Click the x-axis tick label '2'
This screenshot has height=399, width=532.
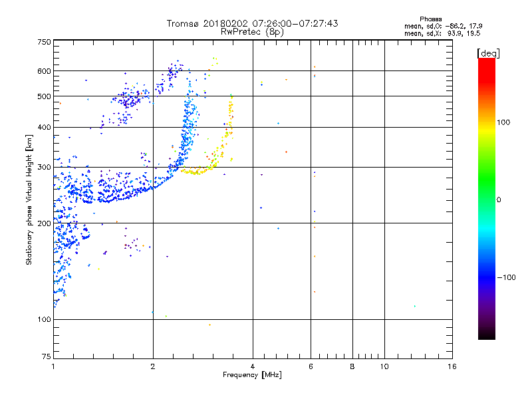(x=153, y=366)
